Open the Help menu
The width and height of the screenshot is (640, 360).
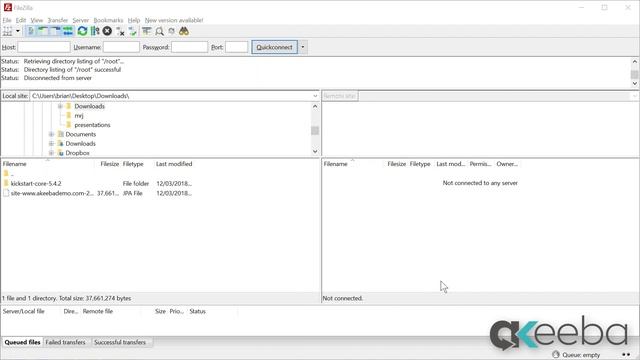133,20
